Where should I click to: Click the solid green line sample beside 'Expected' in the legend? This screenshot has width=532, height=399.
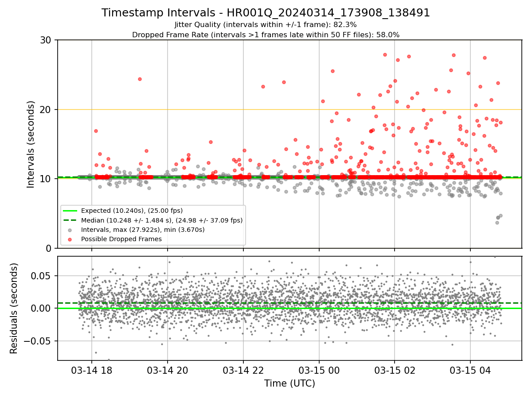70,211
